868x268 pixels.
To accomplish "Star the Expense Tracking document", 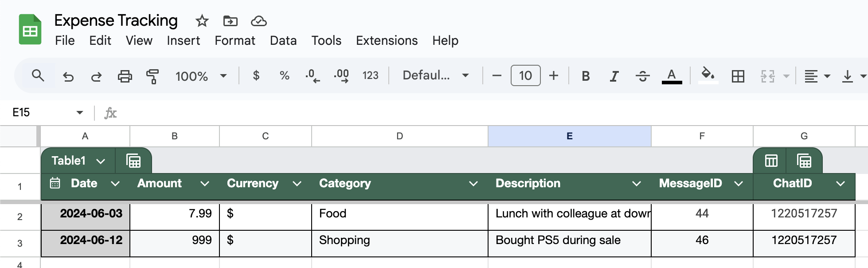I will (202, 21).
